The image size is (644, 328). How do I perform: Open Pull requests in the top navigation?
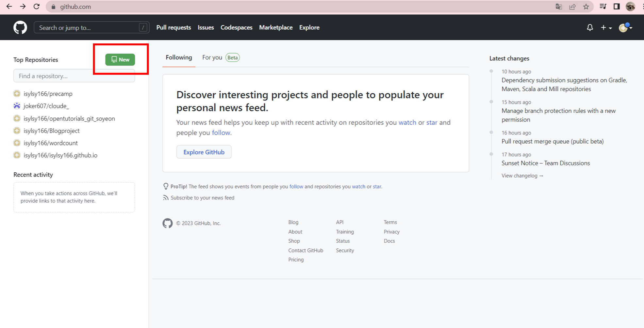point(173,27)
